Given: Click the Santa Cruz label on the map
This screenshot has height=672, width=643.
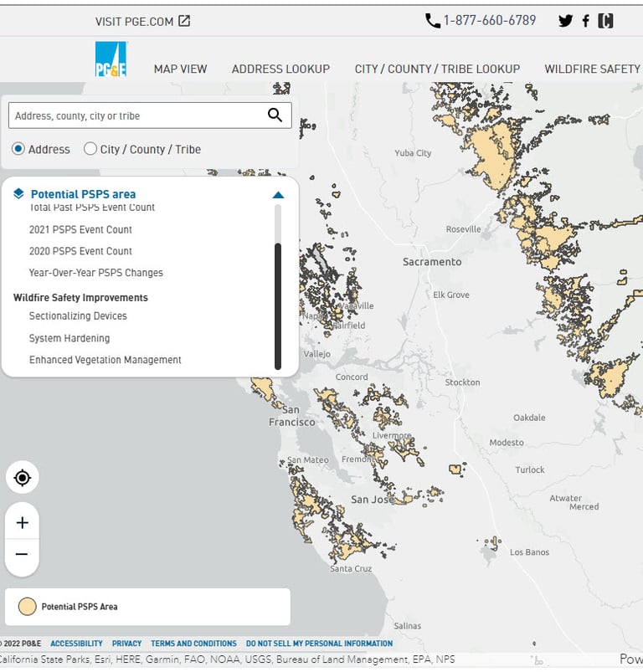Looking at the screenshot, I should (351, 569).
